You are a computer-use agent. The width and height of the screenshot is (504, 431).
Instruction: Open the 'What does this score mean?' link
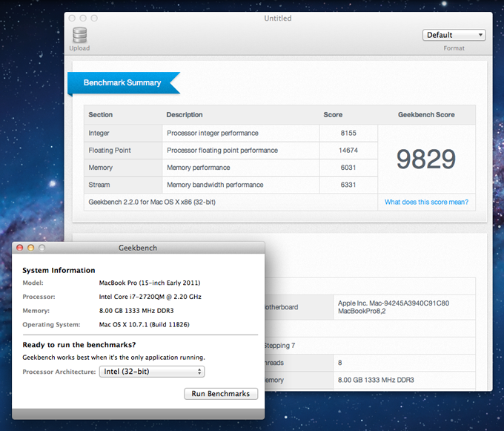coord(426,202)
